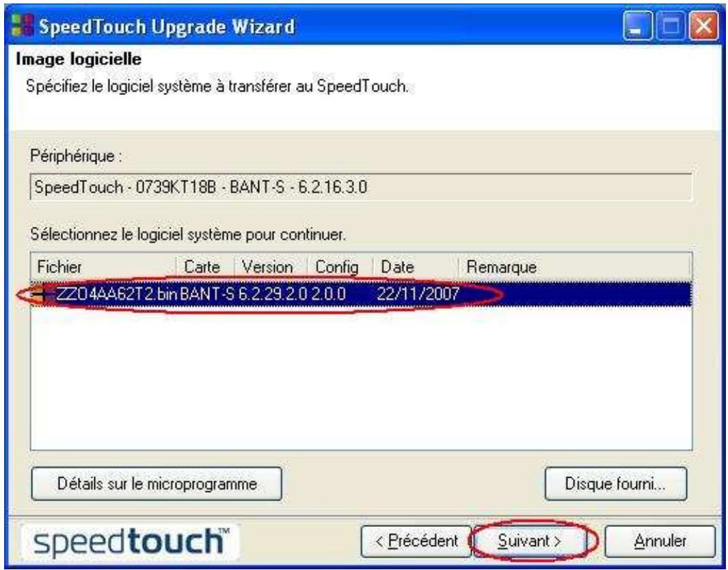The width and height of the screenshot is (728, 570).
Task: Sort list by Version column header
Action: click(271, 267)
